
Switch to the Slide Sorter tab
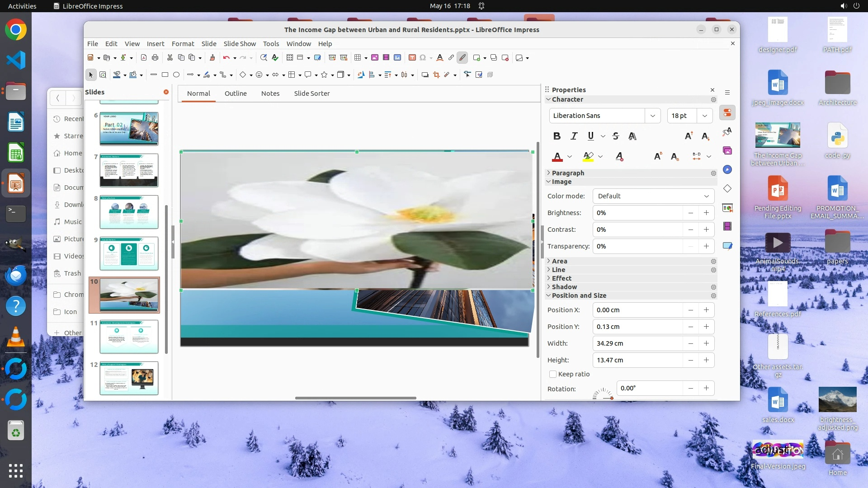(x=311, y=94)
